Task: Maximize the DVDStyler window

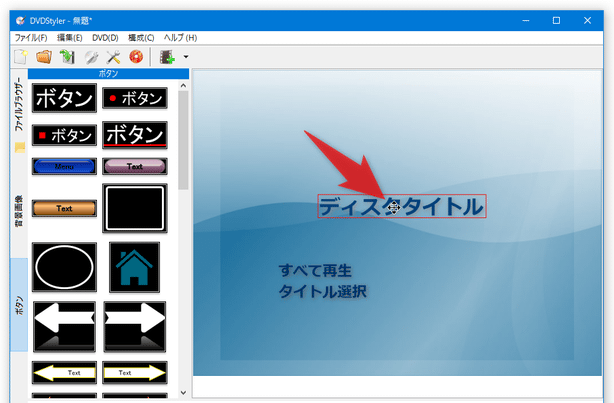Action: pyautogui.click(x=556, y=20)
